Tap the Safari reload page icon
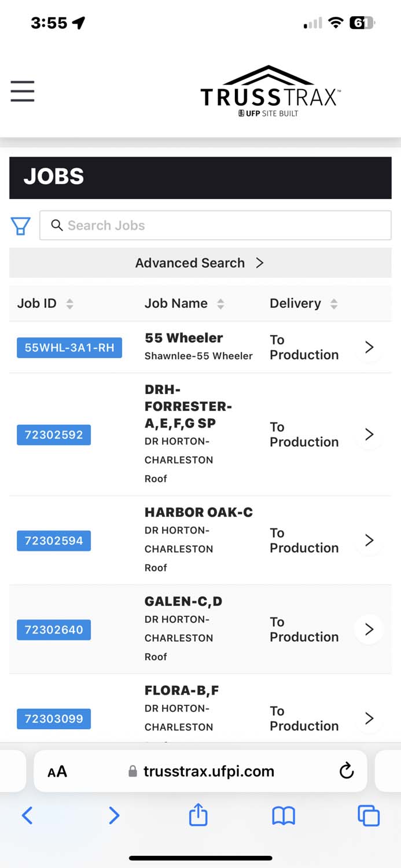 346,771
